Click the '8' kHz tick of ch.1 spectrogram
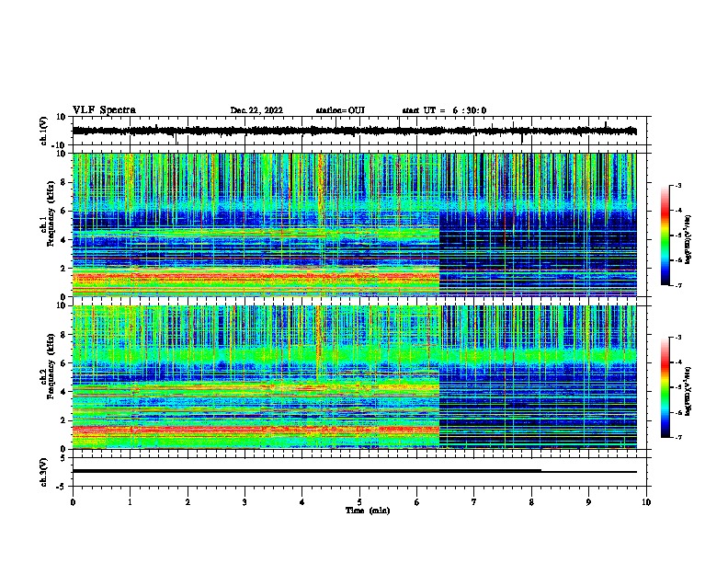The image size is (728, 563). (64, 182)
